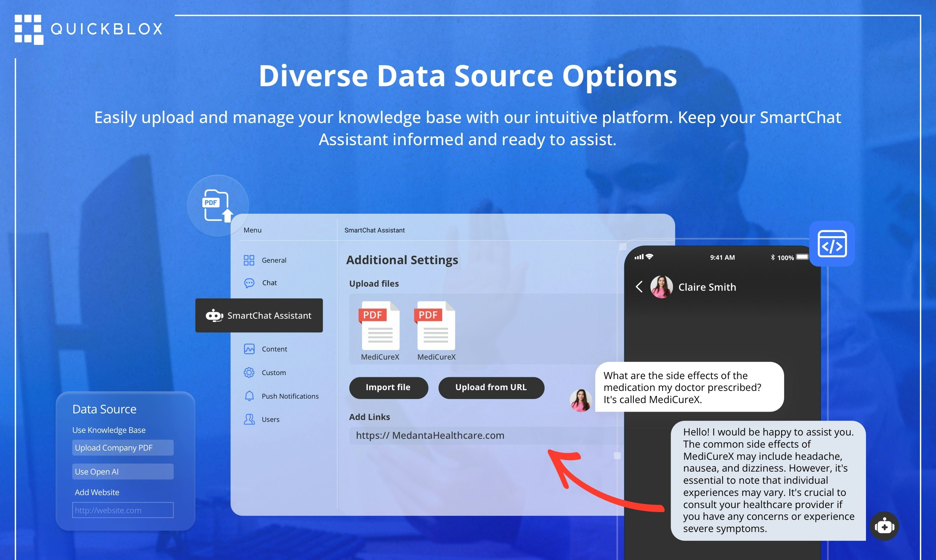Click the chatbot robot icon
Viewport: 936px width, 560px height.
click(x=884, y=526)
